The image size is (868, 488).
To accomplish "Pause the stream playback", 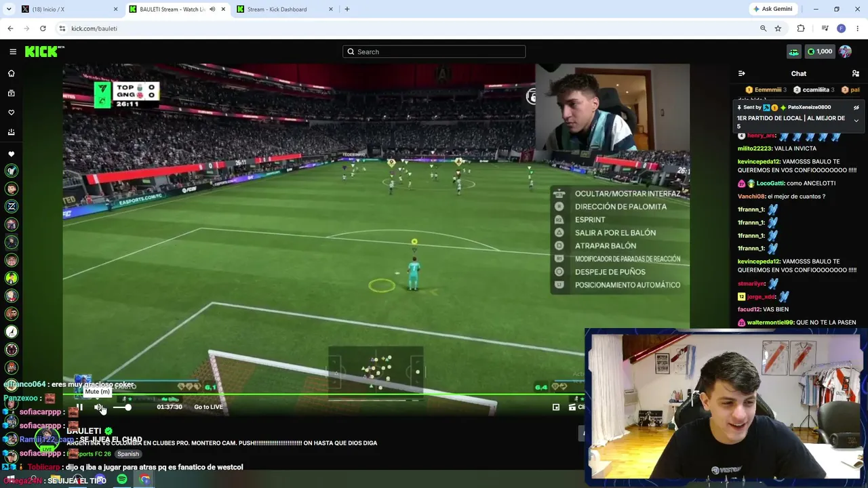I will 79,407.
